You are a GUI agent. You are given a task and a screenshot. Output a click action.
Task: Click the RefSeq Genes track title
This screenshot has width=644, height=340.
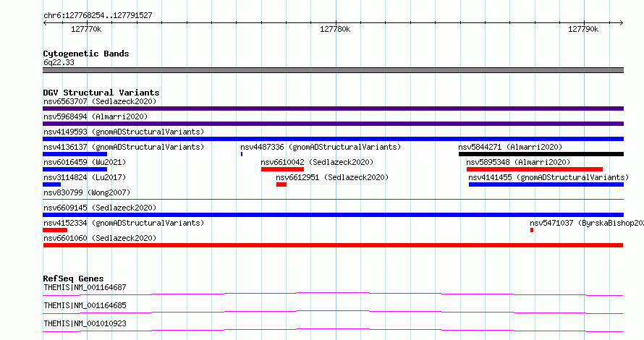click(x=73, y=279)
